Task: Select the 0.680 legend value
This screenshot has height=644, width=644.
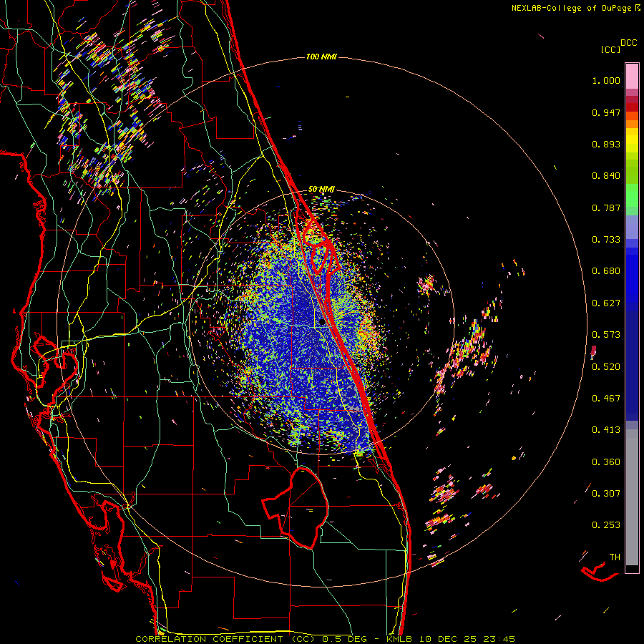Action: click(606, 271)
